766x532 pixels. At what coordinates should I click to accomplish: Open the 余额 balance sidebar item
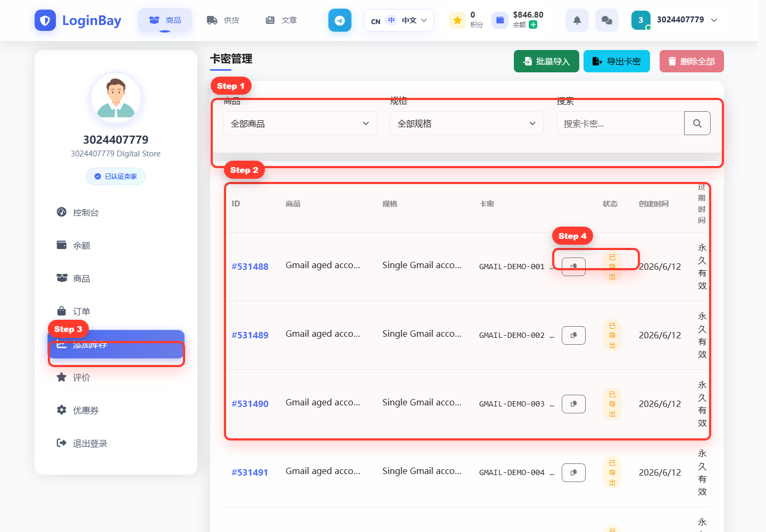(x=116, y=245)
